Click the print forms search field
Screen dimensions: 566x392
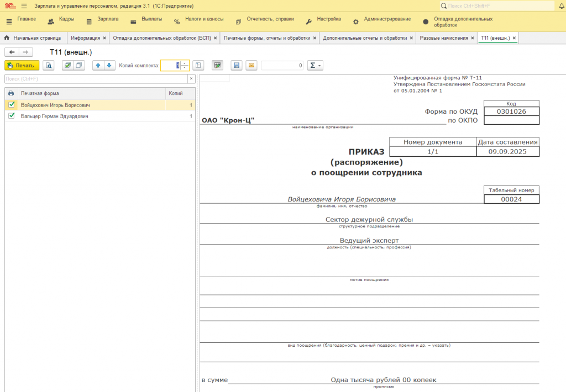coord(96,79)
